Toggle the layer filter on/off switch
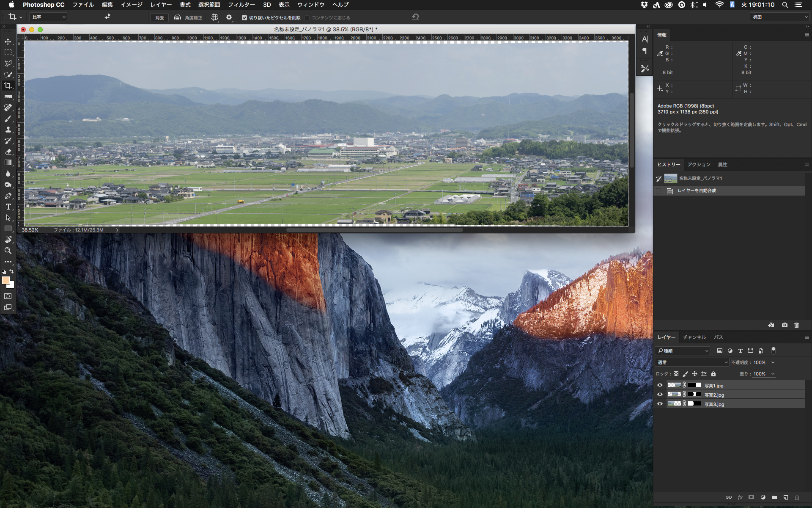The height and width of the screenshot is (508, 812). point(774,351)
